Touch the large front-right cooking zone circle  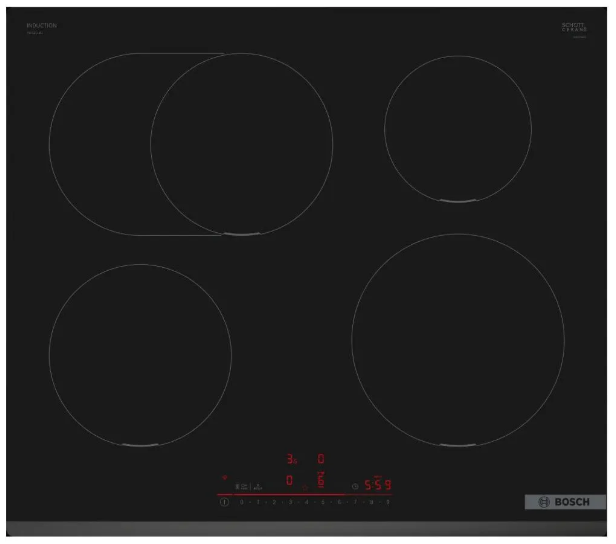point(457,340)
